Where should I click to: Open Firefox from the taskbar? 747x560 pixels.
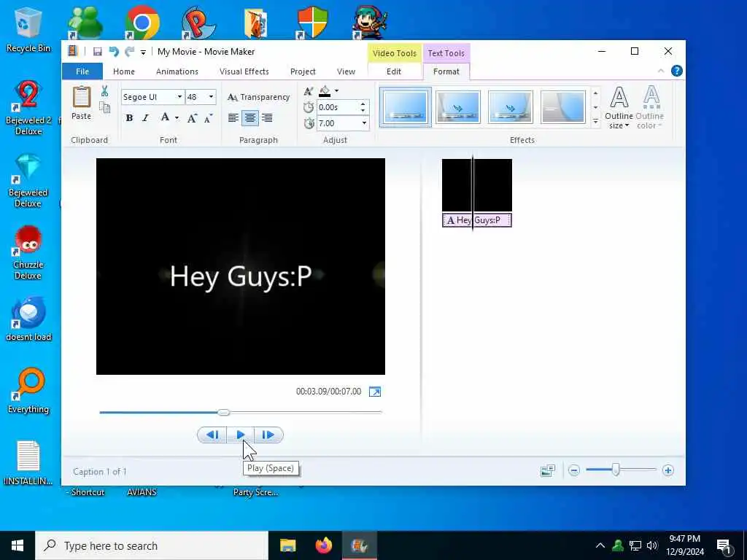pyautogui.click(x=323, y=545)
